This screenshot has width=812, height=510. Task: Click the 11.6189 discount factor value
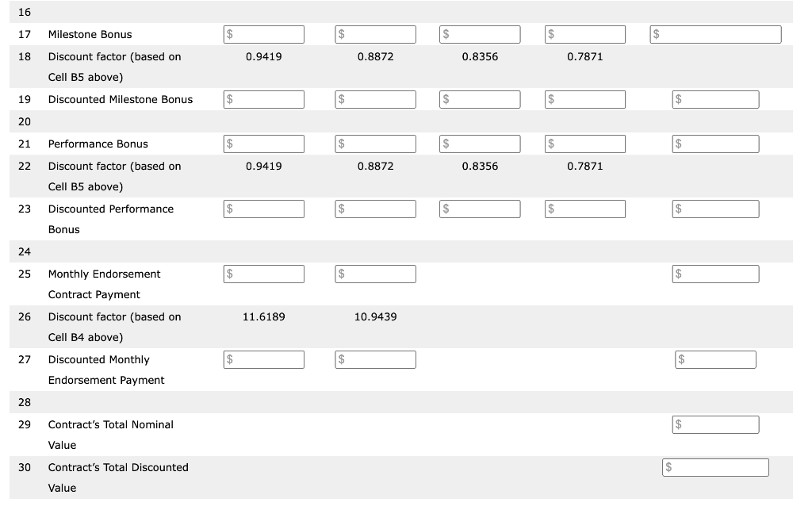[x=263, y=317]
